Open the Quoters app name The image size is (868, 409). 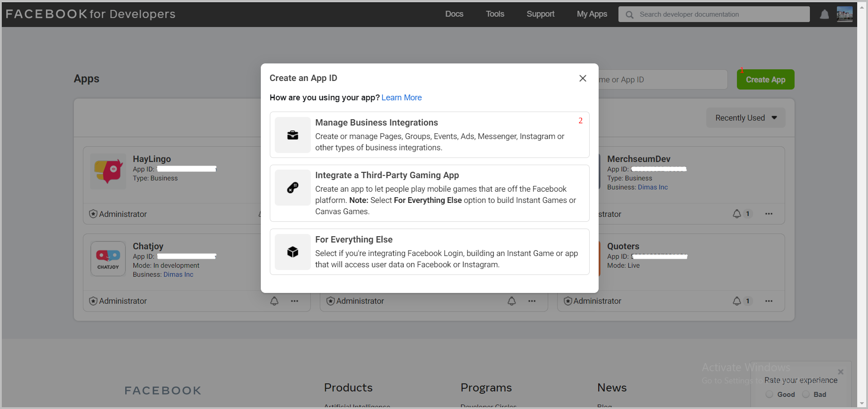click(623, 246)
